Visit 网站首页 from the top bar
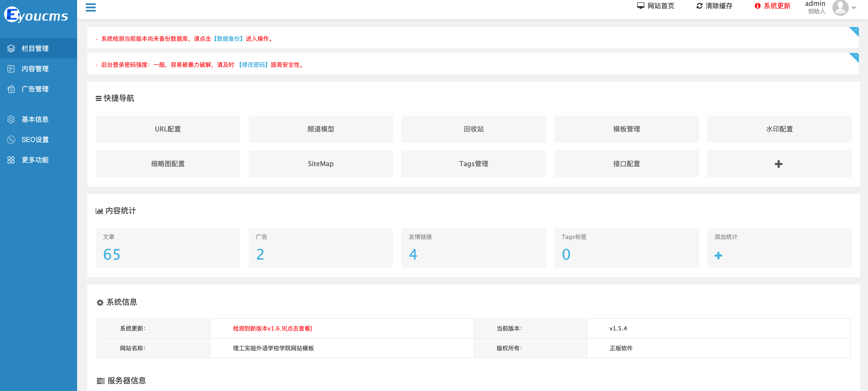Viewport: 868px width, 391px height. tap(655, 6)
